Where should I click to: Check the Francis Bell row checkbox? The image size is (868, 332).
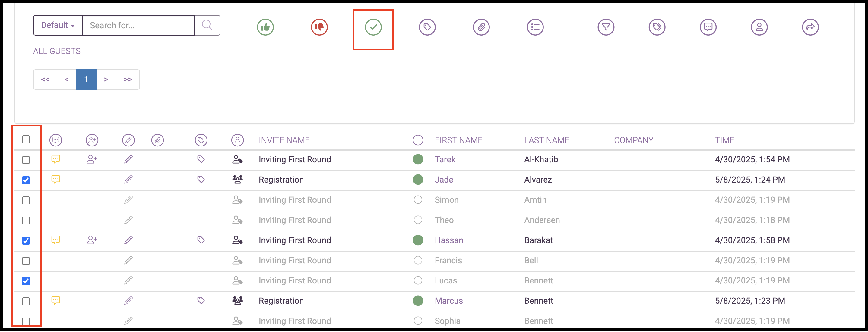pos(26,261)
